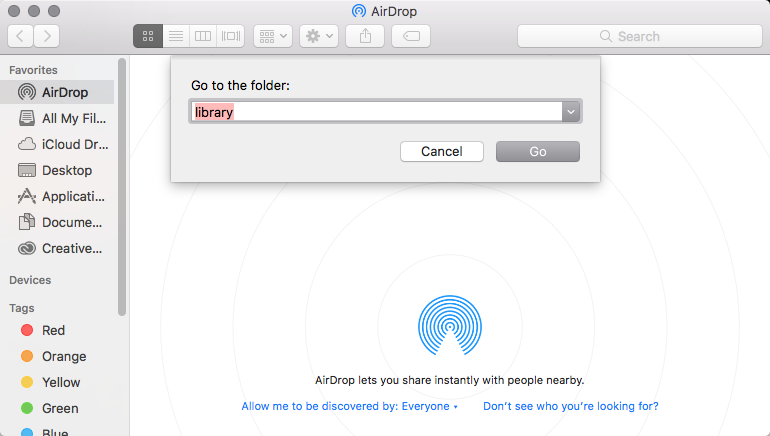This screenshot has height=436, width=770.
Task: Open iCloud Drive in sidebar
Action: (x=57, y=144)
